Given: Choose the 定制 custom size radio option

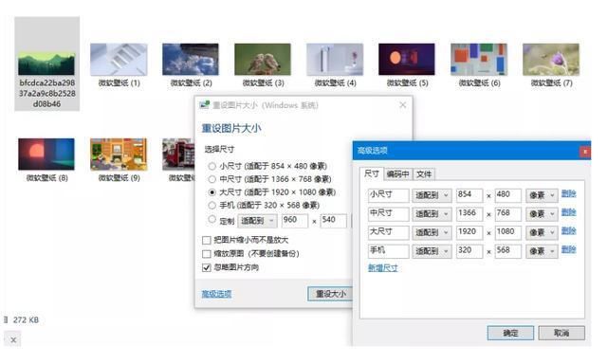Looking at the screenshot, I should point(212,219).
